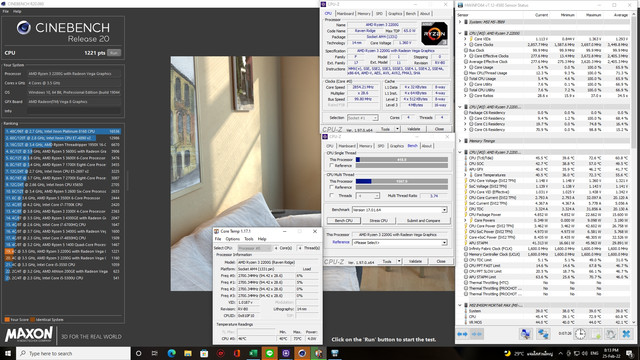Screen dimensions: 640x360
Task: Tick Reference checkbox under CPU Multi Thread
Action: (331, 187)
